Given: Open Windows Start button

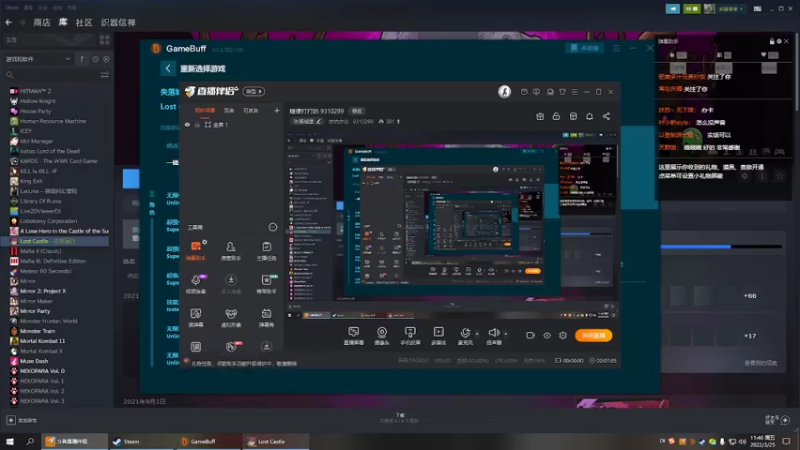Looking at the screenshot, I should 10,441.
